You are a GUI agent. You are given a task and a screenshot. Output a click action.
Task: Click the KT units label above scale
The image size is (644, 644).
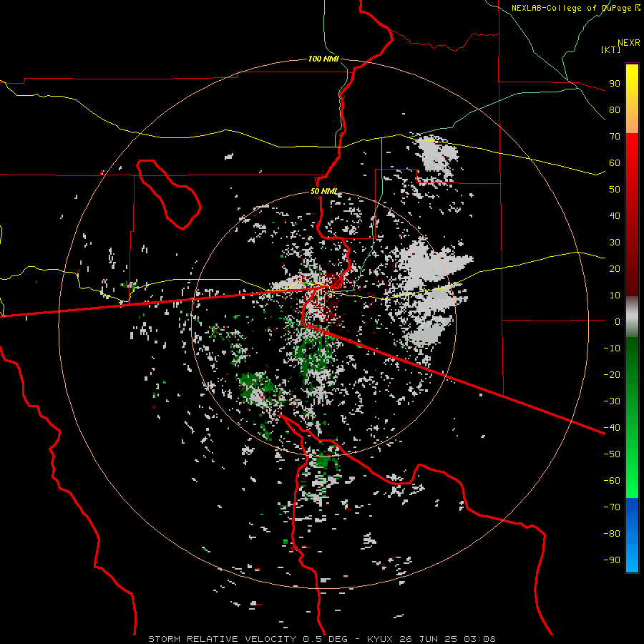tap(611, 49)
